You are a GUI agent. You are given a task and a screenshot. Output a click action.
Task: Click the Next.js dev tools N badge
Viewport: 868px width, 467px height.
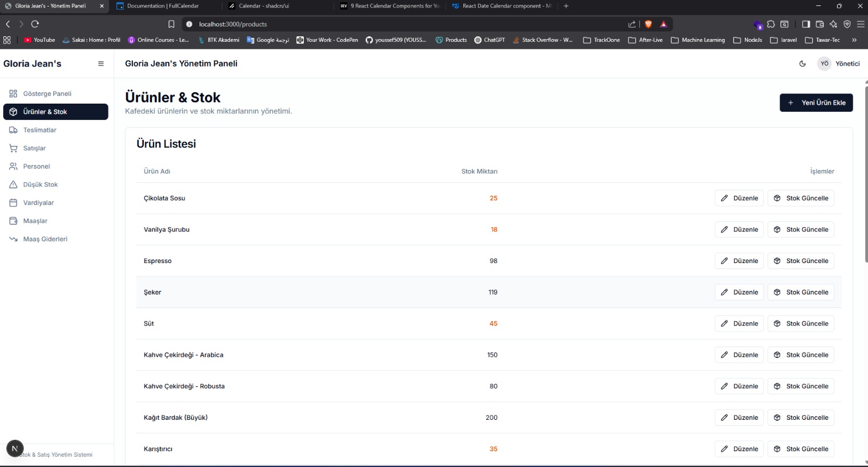tap(15, 449)
